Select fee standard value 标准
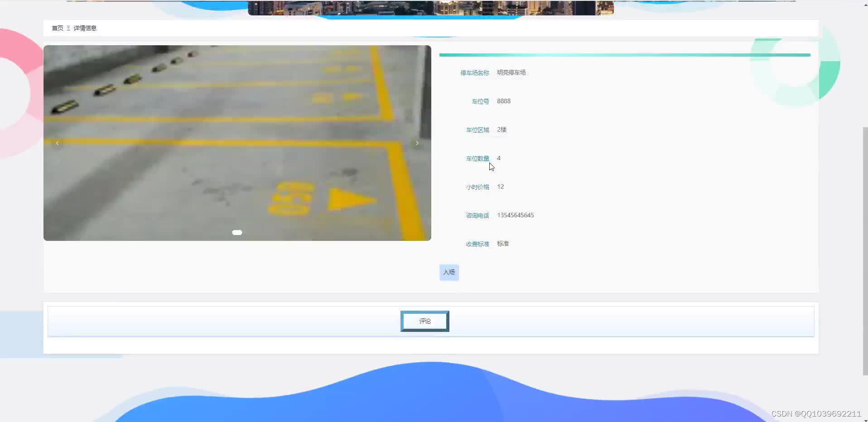This screenshot has height=422, width=868. (x=503, y=244)
